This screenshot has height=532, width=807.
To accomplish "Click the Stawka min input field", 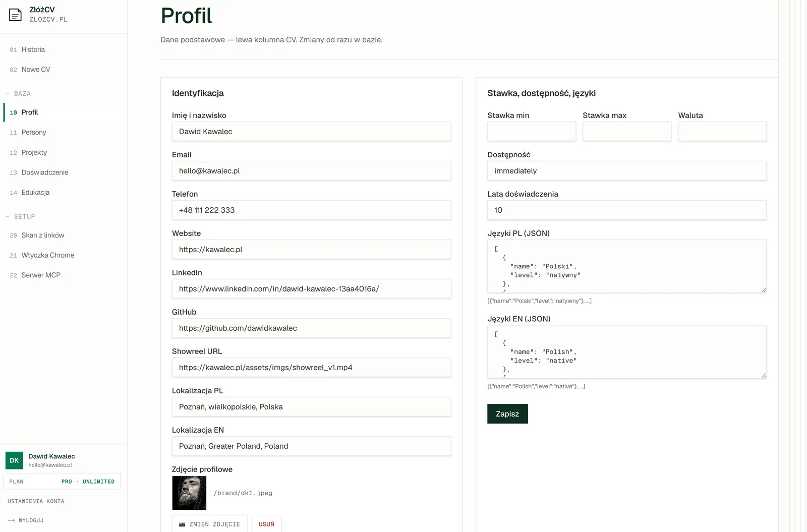I will pos(532,131).
